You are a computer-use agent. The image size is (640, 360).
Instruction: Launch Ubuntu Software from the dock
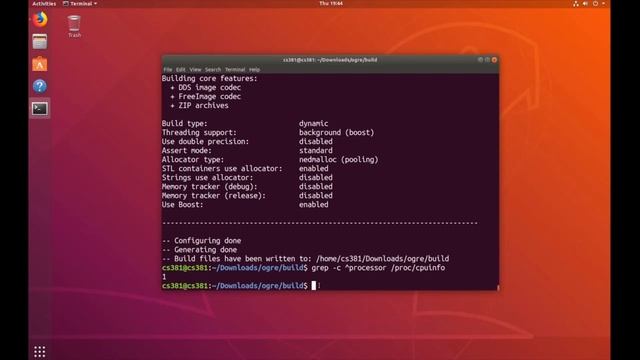point(40,64)
